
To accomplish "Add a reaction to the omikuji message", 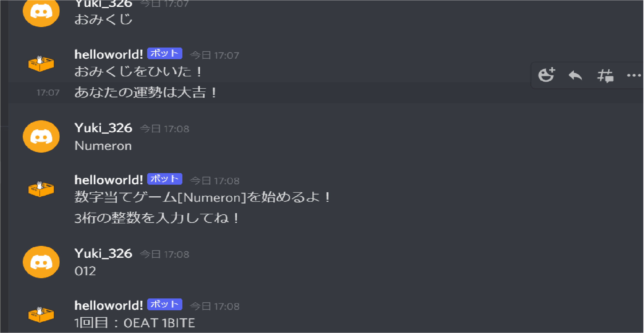I will [x=546, y=75].
